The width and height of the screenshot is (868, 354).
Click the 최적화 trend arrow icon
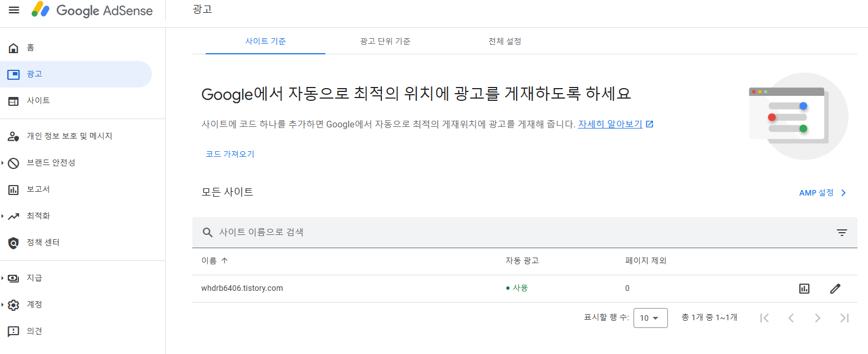13,216
